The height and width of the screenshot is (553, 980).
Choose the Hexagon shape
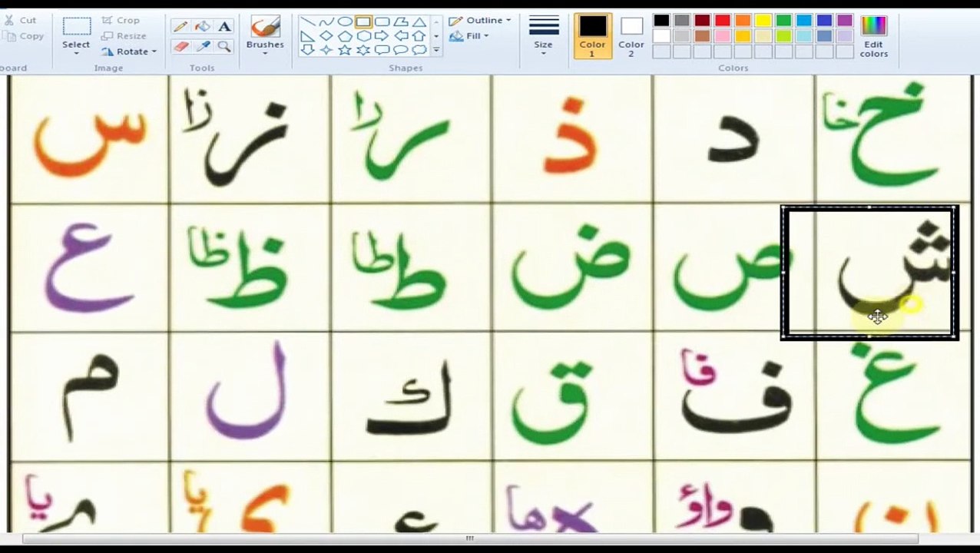tap(363, 36)
